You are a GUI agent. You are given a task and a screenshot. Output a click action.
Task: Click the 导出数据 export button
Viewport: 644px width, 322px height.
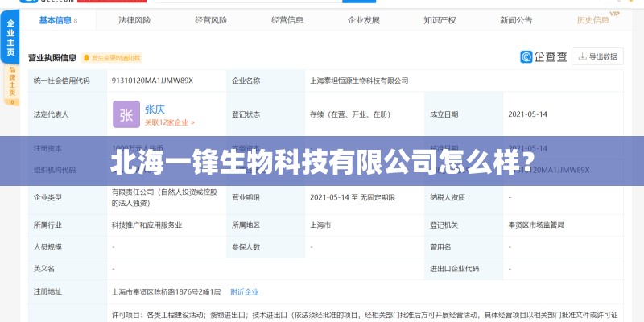pos(597,56)
